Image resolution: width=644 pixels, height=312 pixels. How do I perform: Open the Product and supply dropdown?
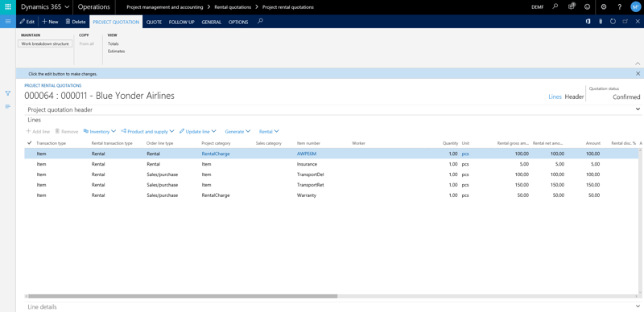click(x=147, y=131)
